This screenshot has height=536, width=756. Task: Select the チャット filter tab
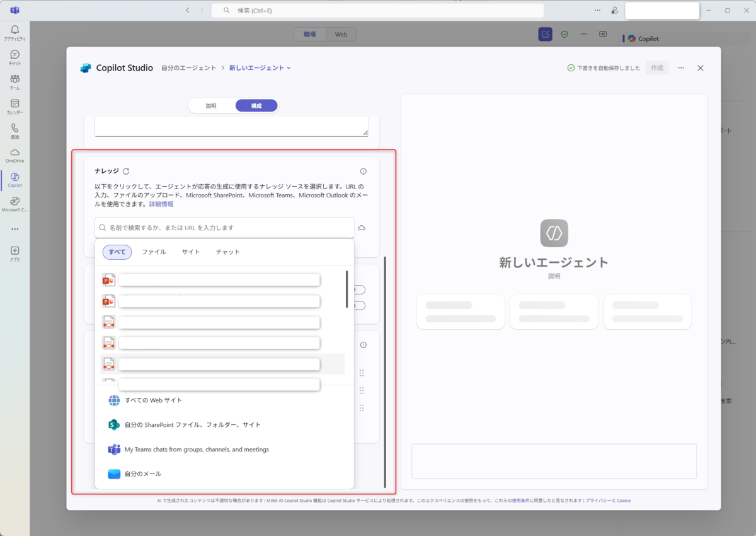pyautogui.click(x=228, y=252)
